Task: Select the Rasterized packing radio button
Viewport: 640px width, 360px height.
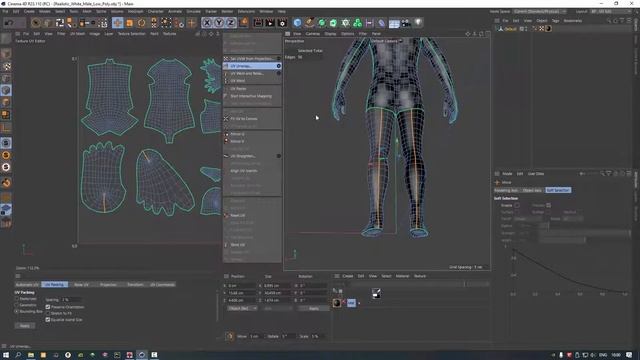Action: pyautogui.click(x=17, y=299)
